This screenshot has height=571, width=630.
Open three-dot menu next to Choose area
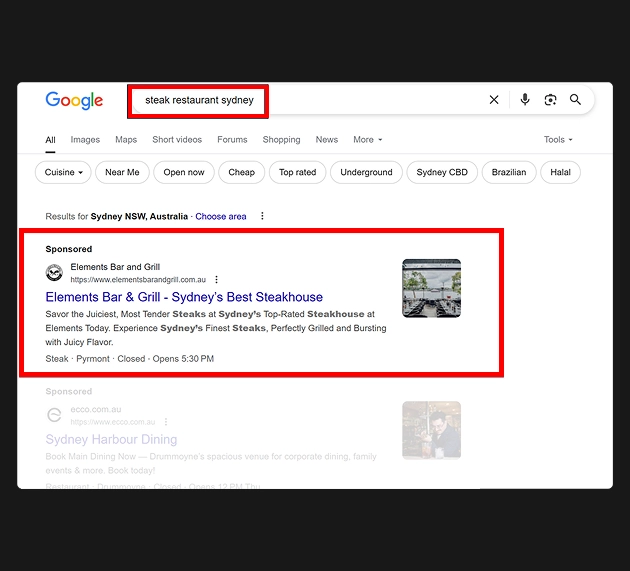(x=262, y=216)
